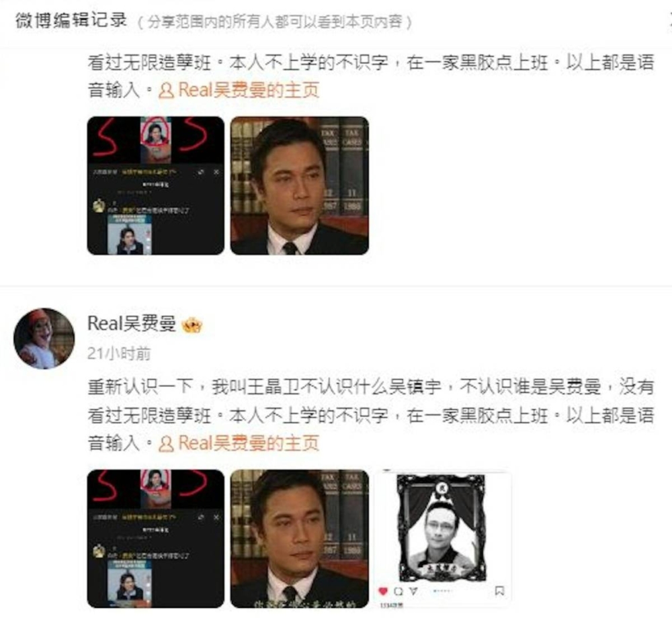672x618 pixels.
Task: Click the username Real吴费曼
Action: pyautogui.click(x=132, y=323)
